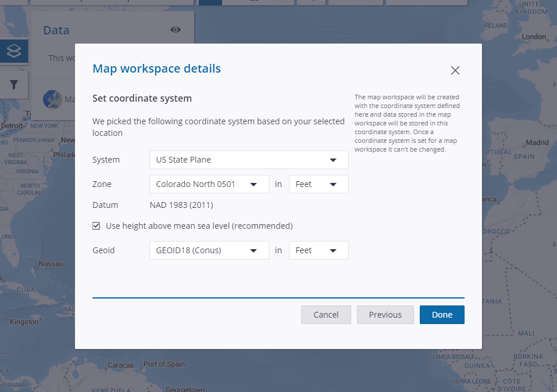Click the Detroit label on the map
Viewport: 557px width, 392px height.
coord(12,126)
